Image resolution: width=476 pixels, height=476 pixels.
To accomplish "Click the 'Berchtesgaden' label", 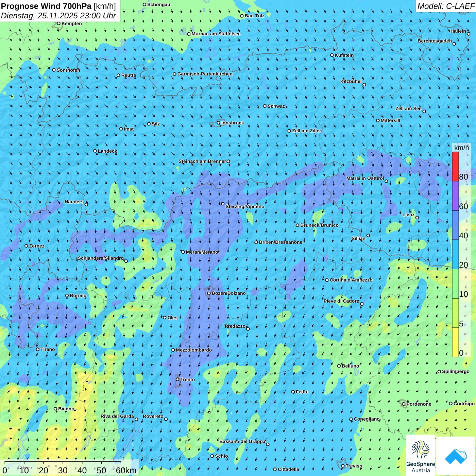I will coord(435,41).
